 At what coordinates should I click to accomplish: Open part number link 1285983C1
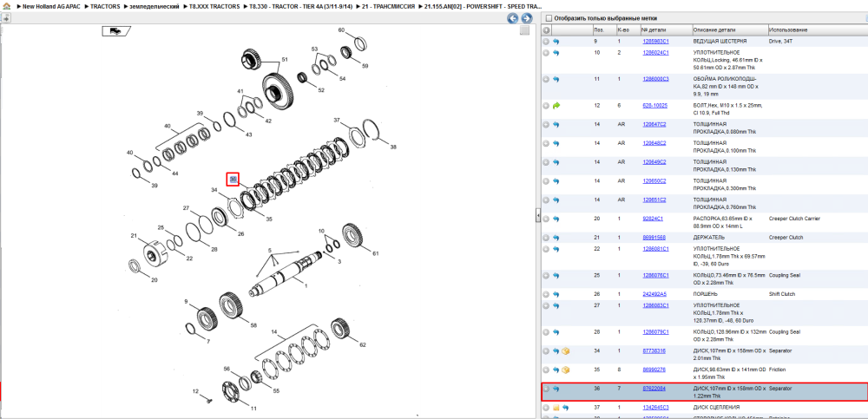click(x=655, y=41)
